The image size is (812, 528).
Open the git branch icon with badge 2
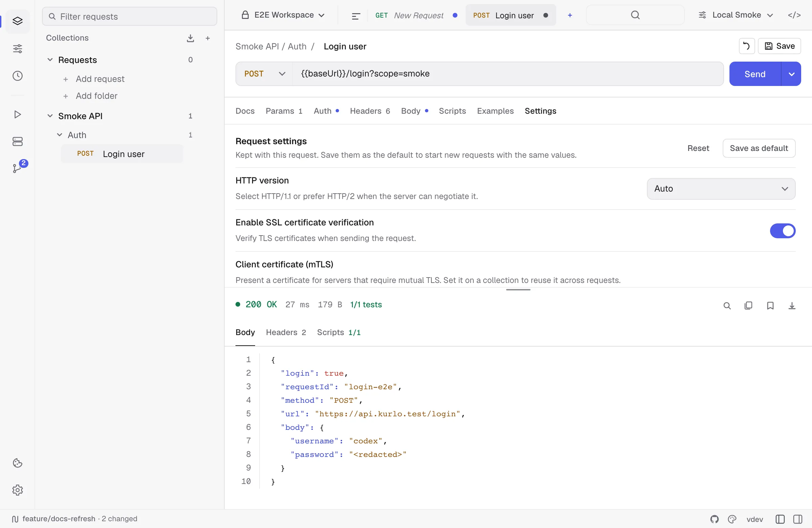pos(17,168)
